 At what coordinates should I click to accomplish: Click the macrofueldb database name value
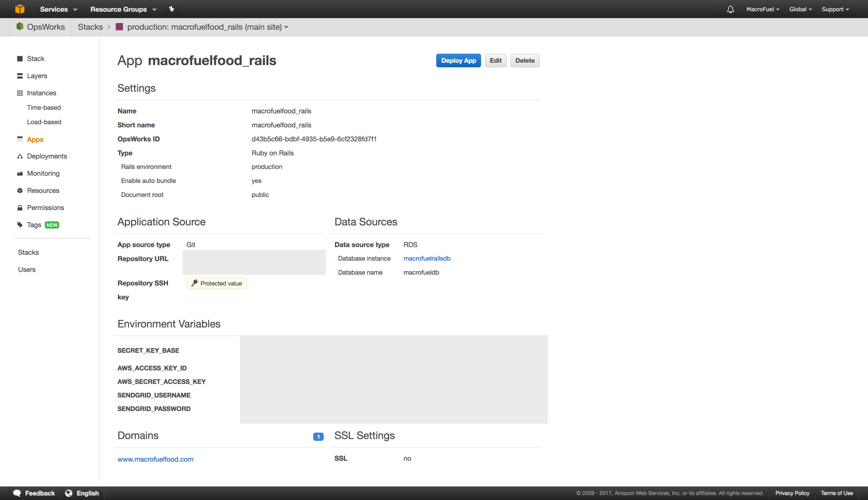(x=421, y=272)
